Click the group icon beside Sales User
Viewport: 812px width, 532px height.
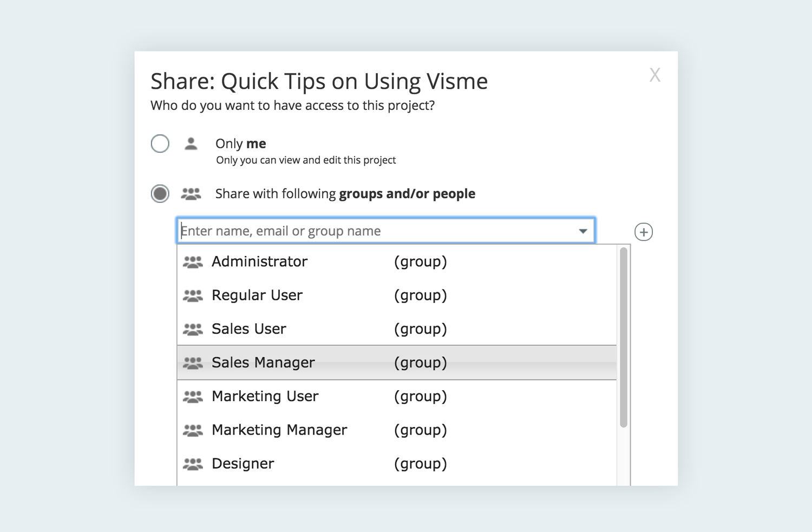coord(193,330)
